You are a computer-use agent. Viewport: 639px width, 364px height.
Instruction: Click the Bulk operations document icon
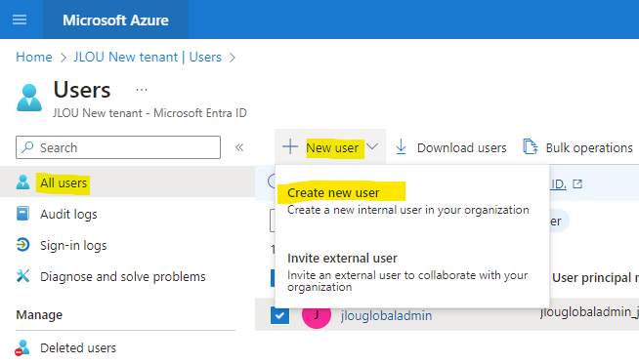[531, 147]
